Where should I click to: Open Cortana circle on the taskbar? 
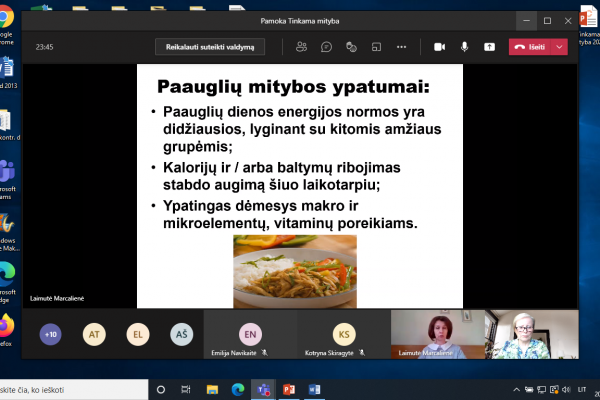[x=161, y=390]
